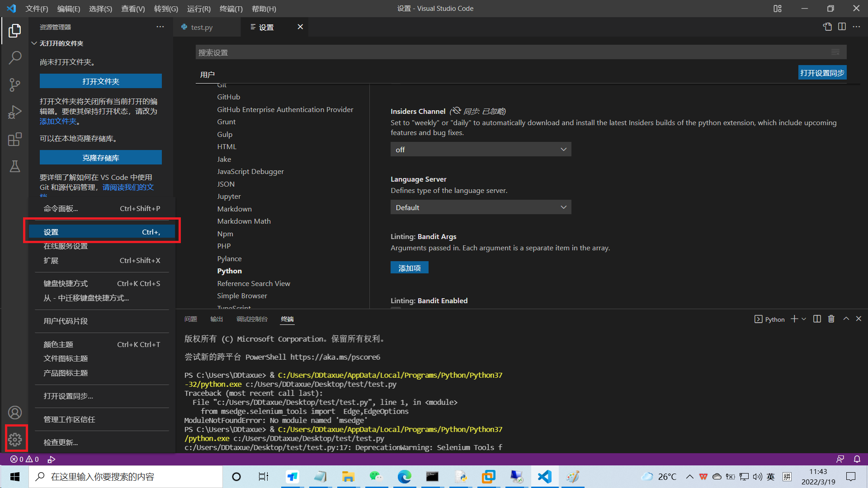Kill terminal with trash icon
The height and width of the screenshot is (488, 868).
pos(831,319)
